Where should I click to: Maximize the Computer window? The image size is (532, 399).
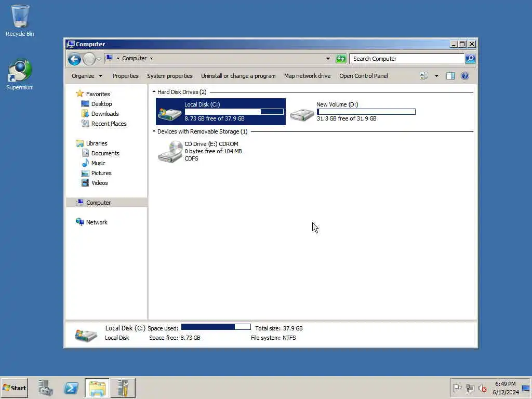[462, 44]
